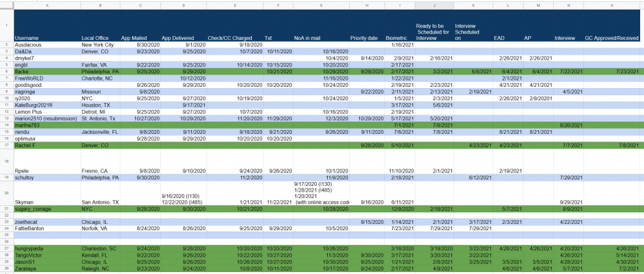Select the sugary_coinage cell
Screen dimensions: 644x274
(x=47, y=209)
